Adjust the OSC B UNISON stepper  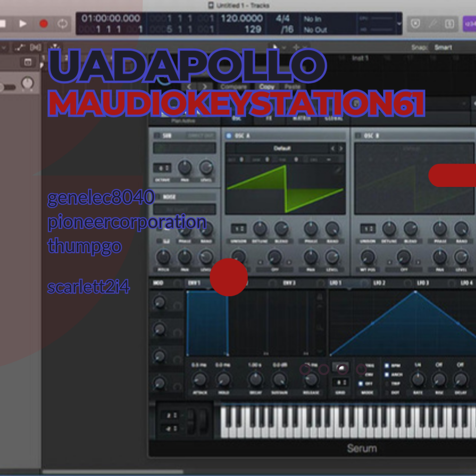[368, 229]
